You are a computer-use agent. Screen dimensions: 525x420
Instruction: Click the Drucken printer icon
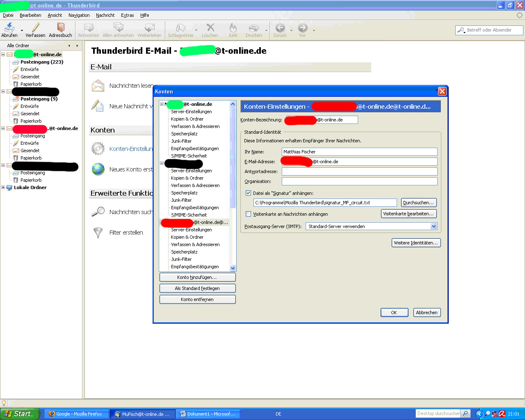(x=254, y=27)
